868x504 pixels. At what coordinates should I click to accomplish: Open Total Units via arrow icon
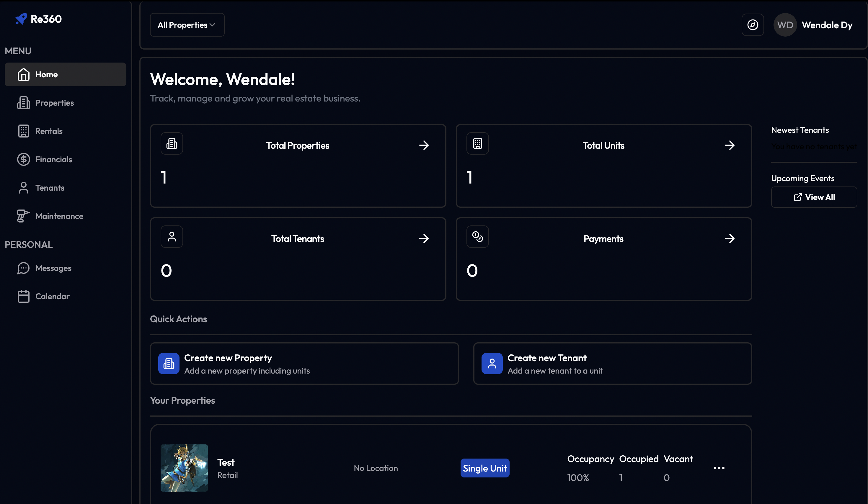(x=730, y=145)
